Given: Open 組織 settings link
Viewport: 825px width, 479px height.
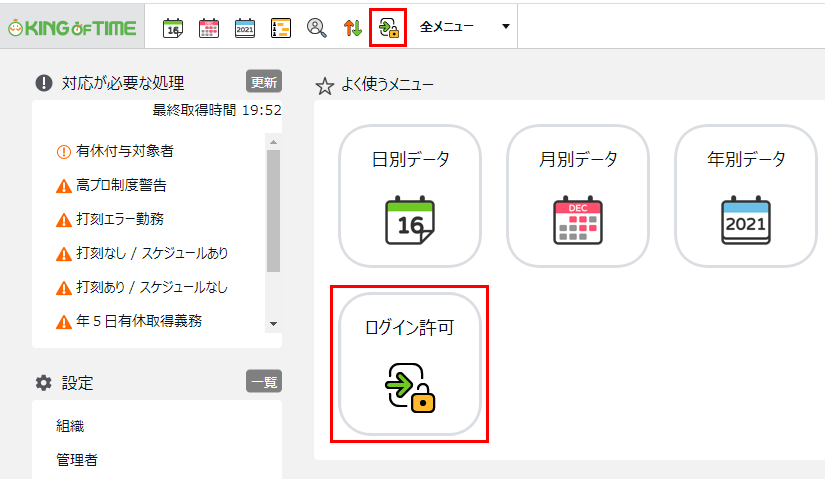Looking at the screenshot, I should tap(70, 426).
